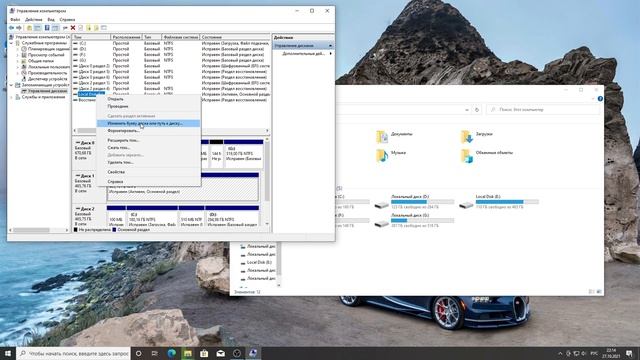Open the Справка menu in the menu bar
This screenshot has width=640, height=360.
pyautogui.click(x=67, y=19)
